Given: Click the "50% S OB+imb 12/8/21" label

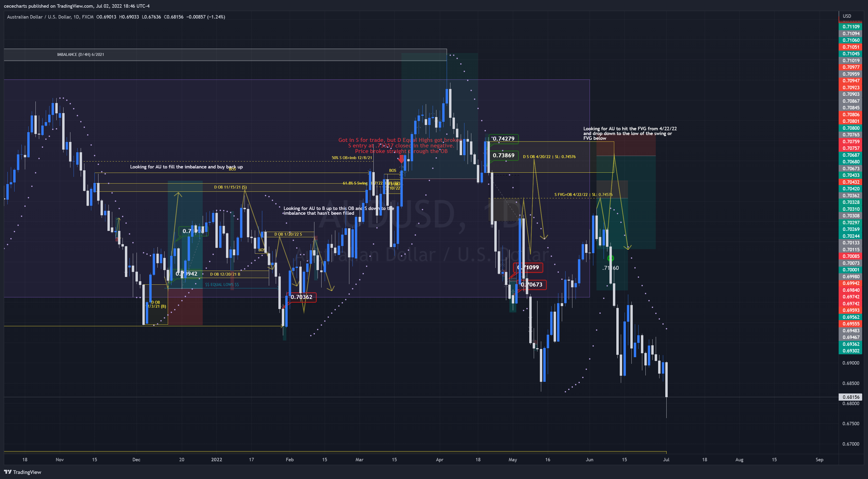Looking at the screenshot, I should point(351,158).
